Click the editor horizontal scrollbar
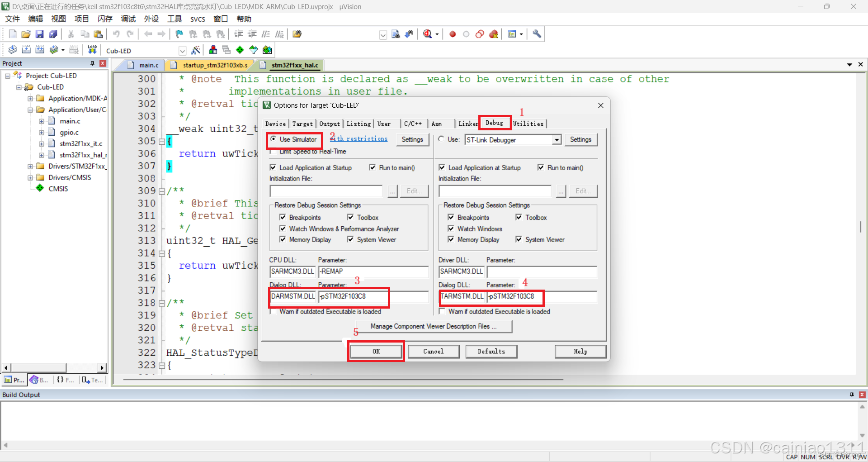Viewport: 868px width, 462px height. (344, 379)
